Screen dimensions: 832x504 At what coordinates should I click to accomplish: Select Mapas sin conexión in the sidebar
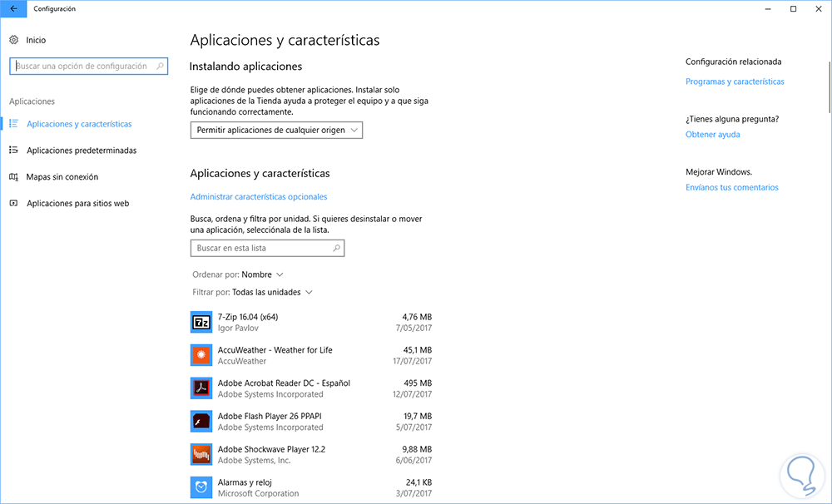pyautogui.click(x=62, y=176)
